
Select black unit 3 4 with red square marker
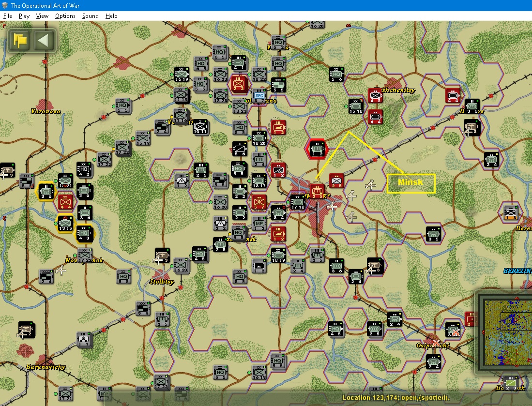278,213
